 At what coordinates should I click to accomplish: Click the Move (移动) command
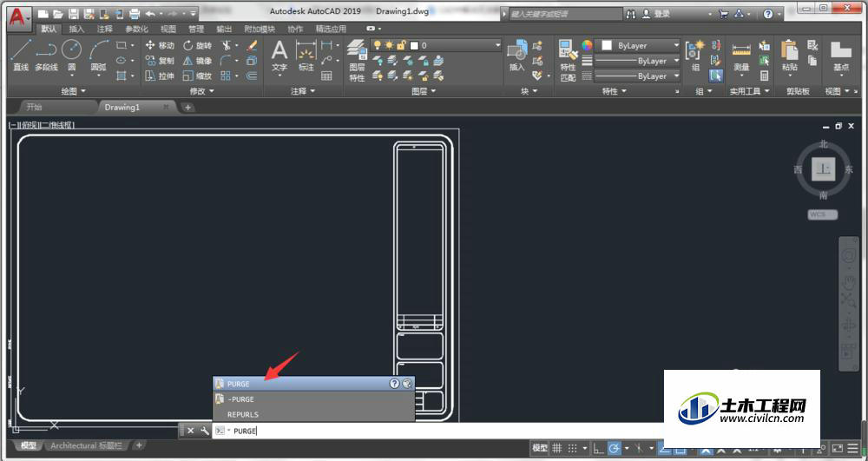pyautogui.click(x=160, y=45)
